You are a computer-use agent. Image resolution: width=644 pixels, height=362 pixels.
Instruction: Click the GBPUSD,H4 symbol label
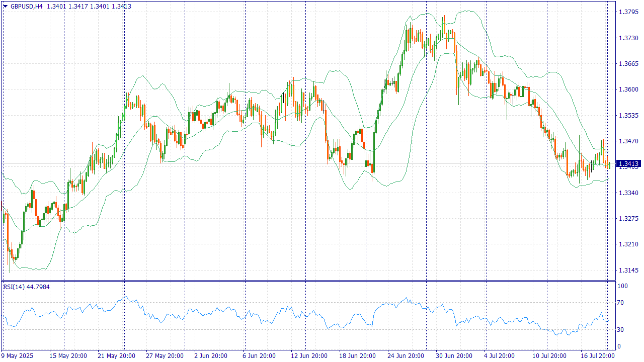(27, 7)
